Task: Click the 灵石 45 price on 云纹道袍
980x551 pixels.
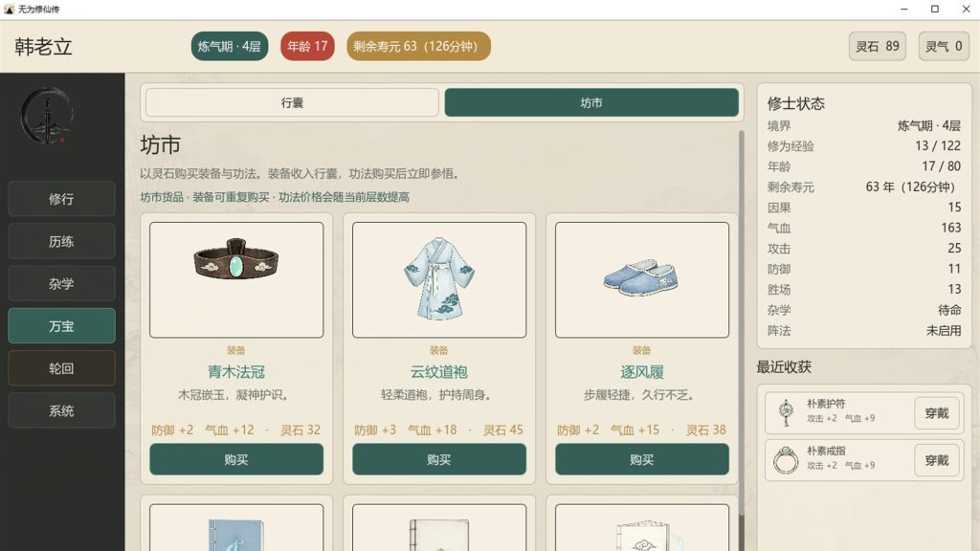Action: [x=503, y=430]
